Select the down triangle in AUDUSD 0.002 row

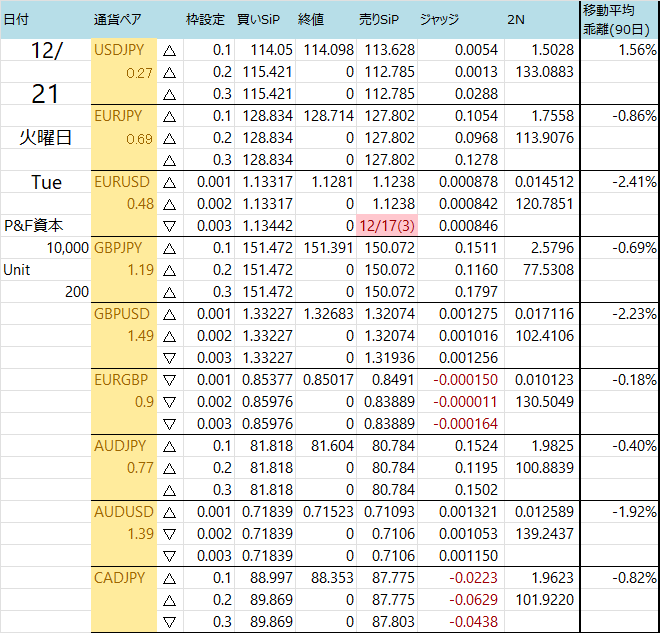coord(170,535)
